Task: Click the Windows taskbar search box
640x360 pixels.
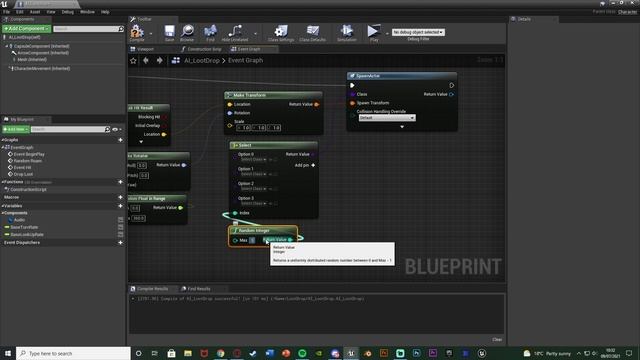Action: point(73,353)
